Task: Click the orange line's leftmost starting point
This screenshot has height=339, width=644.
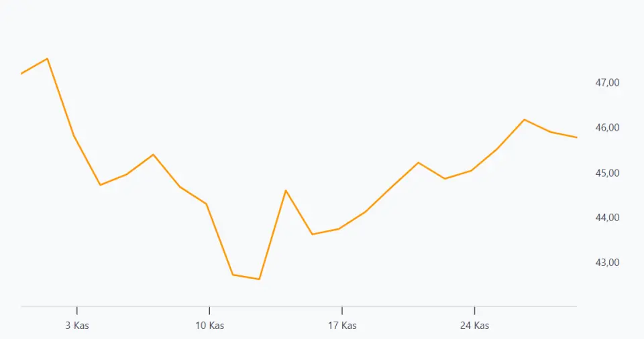Action: (x=21, y=74)
